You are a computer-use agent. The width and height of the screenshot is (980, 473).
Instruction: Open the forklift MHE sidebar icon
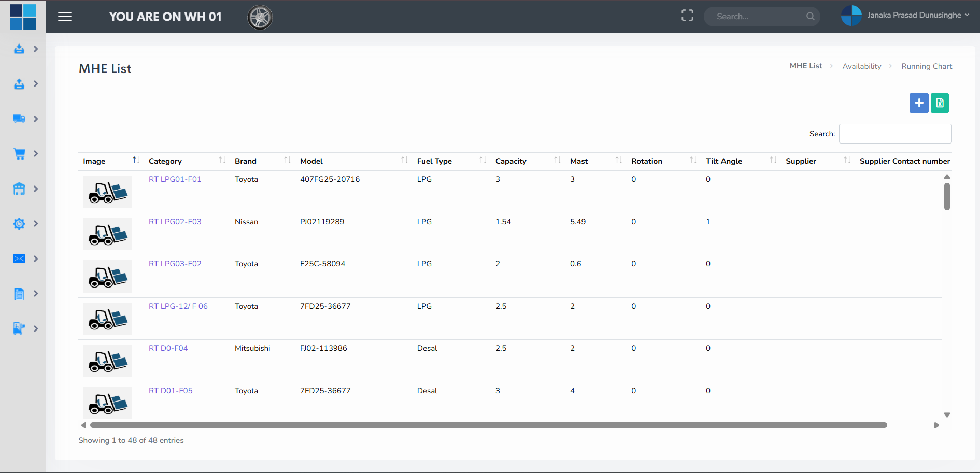click(19, 328)
